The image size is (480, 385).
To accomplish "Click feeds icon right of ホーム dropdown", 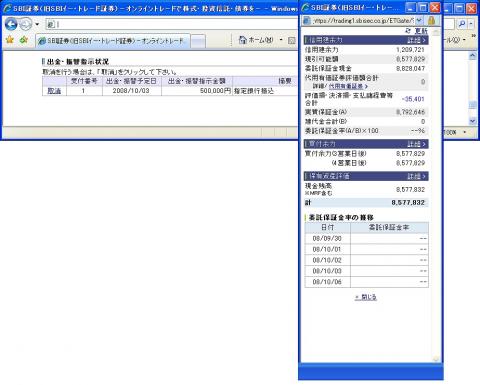I will [292, 40].
